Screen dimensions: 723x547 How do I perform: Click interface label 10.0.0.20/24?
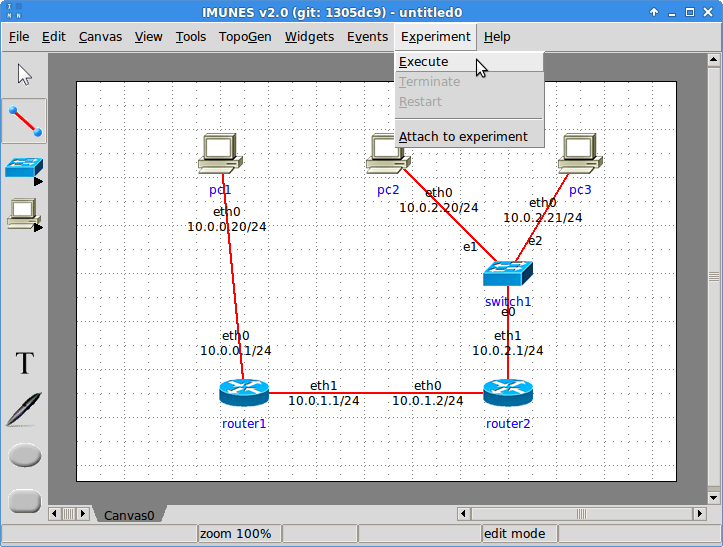(x=226, y=226)
